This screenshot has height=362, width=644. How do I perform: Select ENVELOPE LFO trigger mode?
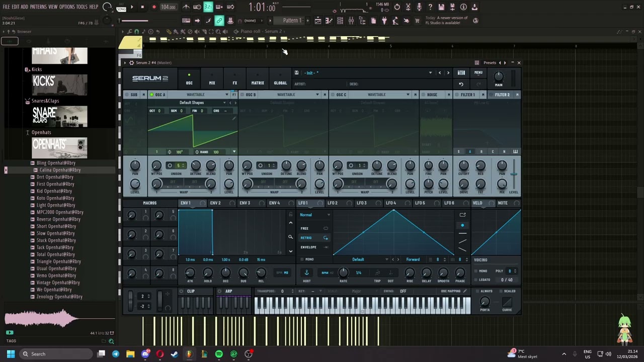click(314, 247)
